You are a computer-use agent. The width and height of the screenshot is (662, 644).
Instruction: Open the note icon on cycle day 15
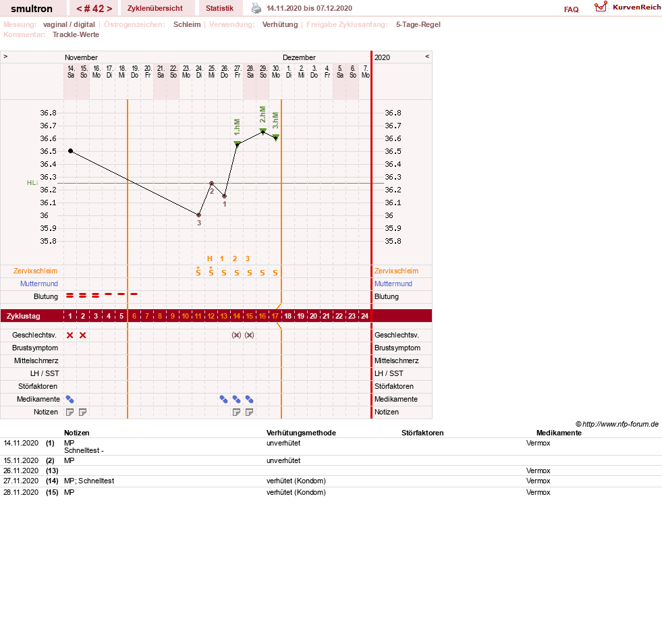click(250, 412)
